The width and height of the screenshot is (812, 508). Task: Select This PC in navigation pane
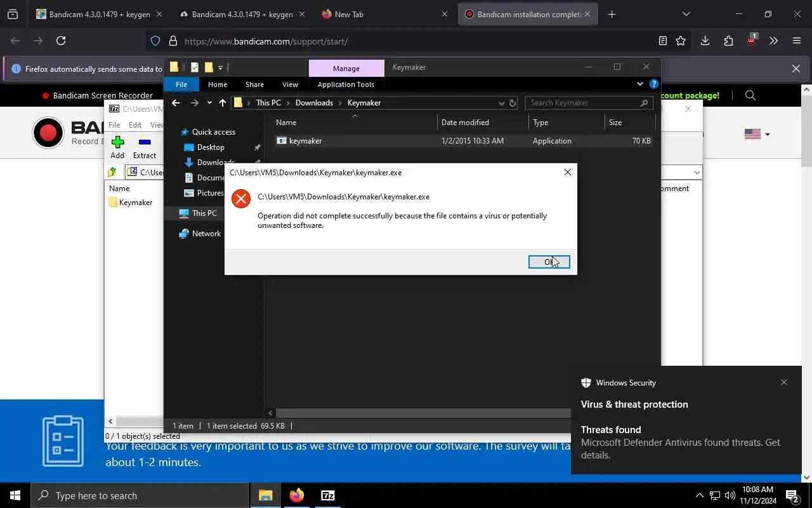pyautogui.click(x=204, y=213)
